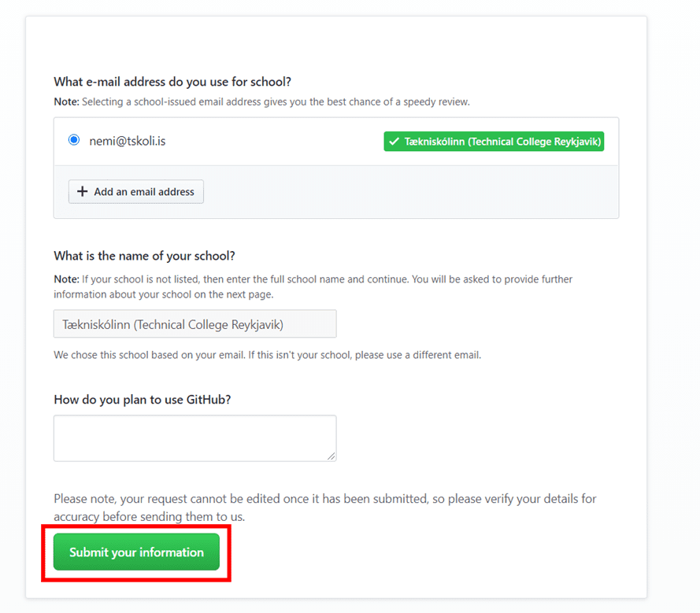Click the nemi@tskoli.is email label
This screenshot has width=700, height=613.
click(x=127, y=141)
